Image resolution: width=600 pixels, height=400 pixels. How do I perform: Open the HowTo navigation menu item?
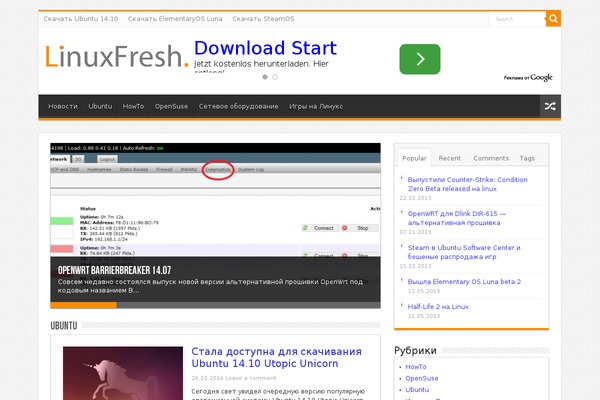133,106
